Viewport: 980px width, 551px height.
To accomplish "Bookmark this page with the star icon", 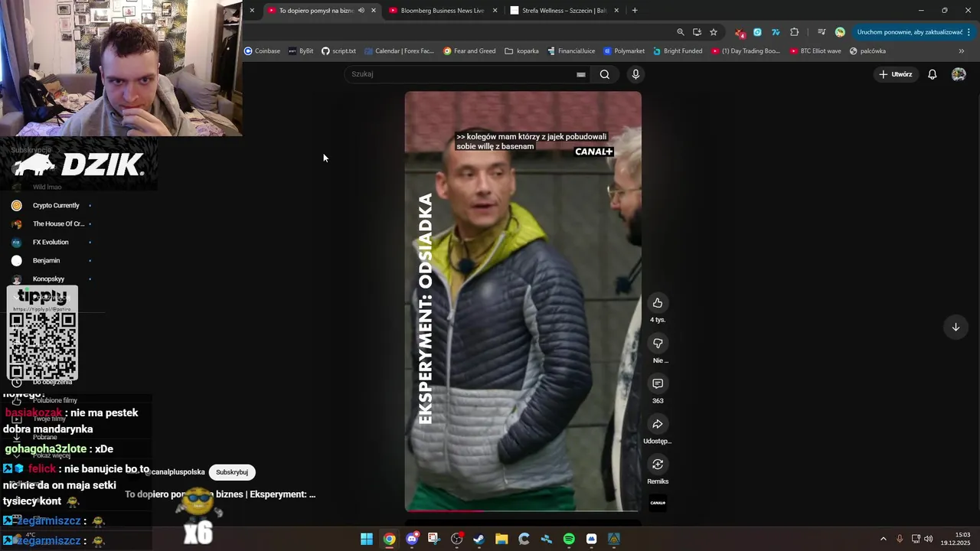I will [714, 32].
